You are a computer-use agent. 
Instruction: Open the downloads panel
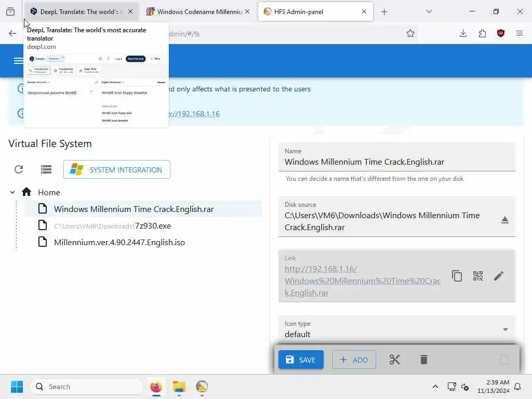pos(463,33)
